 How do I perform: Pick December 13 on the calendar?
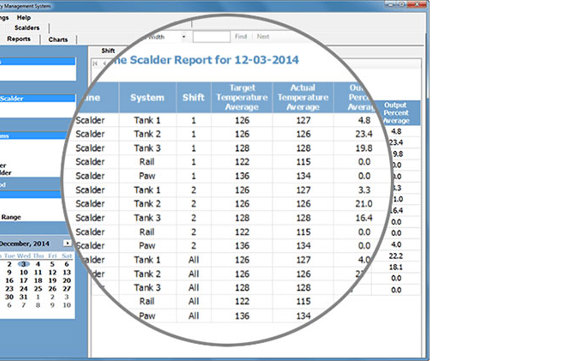67,272
